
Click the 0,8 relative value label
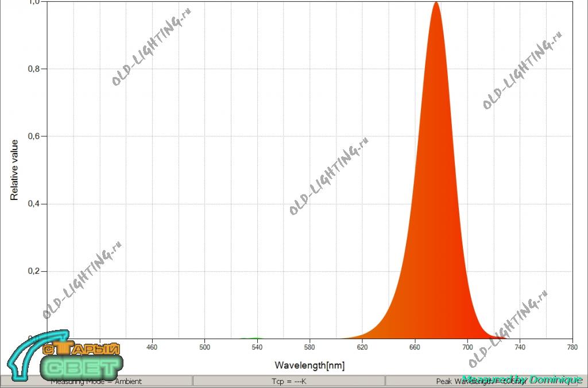pos(33,68)
